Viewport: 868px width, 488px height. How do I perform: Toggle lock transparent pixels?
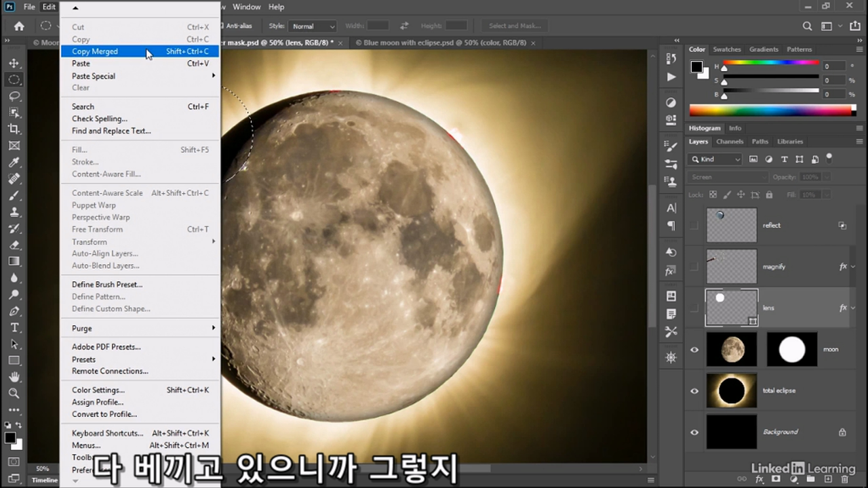(712, 195)
